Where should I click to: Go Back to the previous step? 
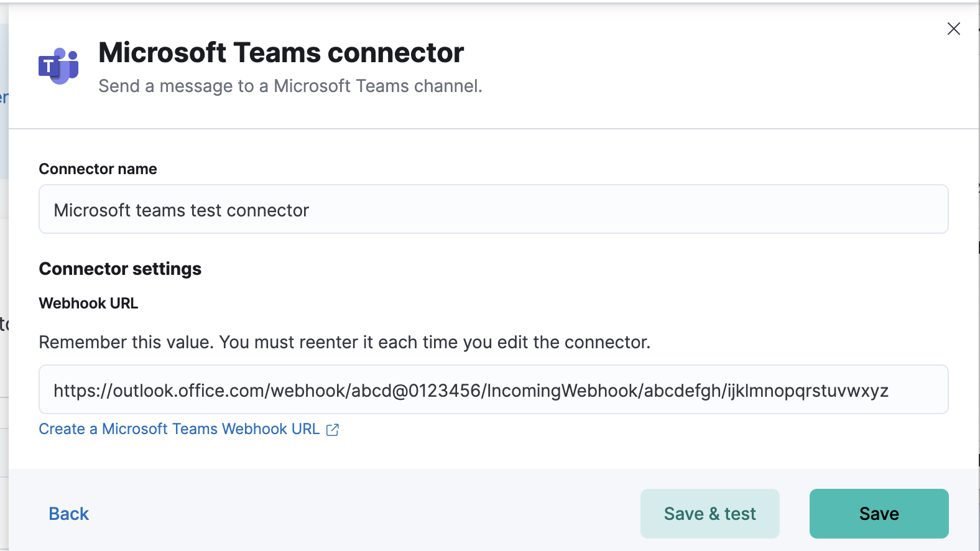coord(69,514)
